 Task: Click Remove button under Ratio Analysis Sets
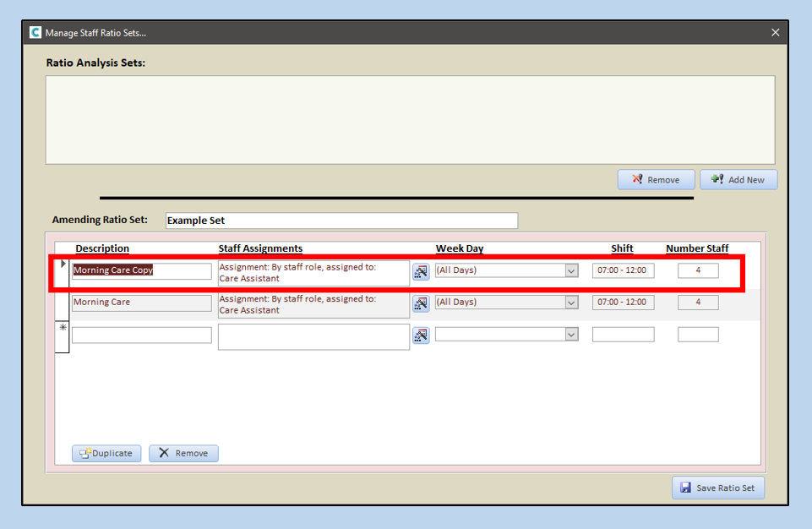pyautogui.click(x=656, y=180)
